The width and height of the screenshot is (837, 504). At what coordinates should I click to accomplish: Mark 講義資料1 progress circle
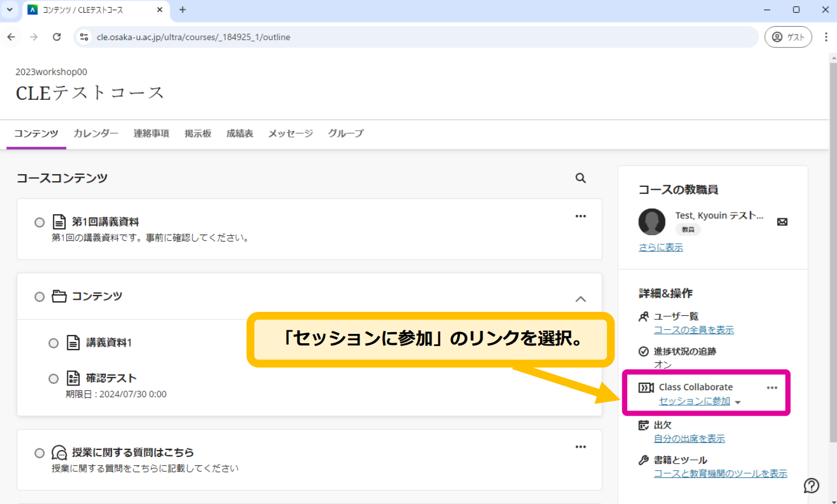[x=53, y=343]
